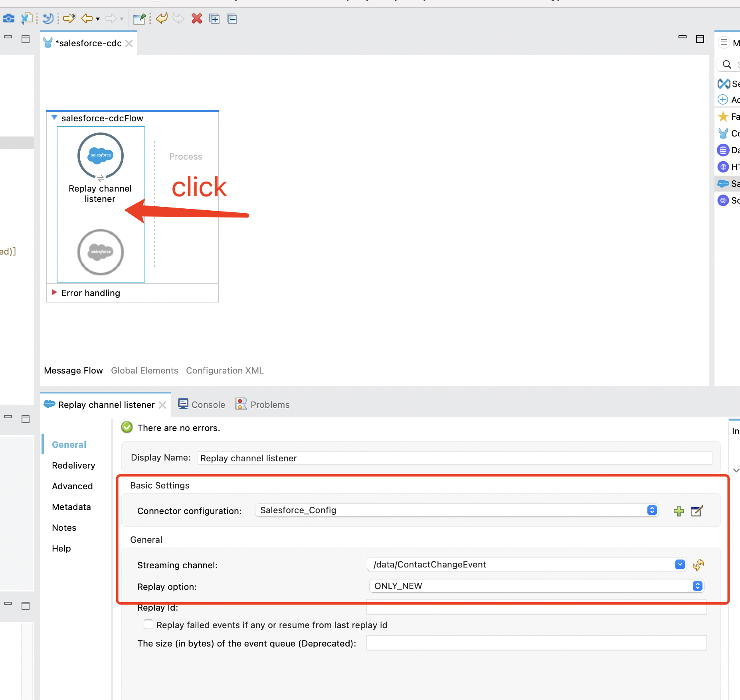Select the Sockets module in palette
This screenshot has width=740, height=700.
coord(723,200)
